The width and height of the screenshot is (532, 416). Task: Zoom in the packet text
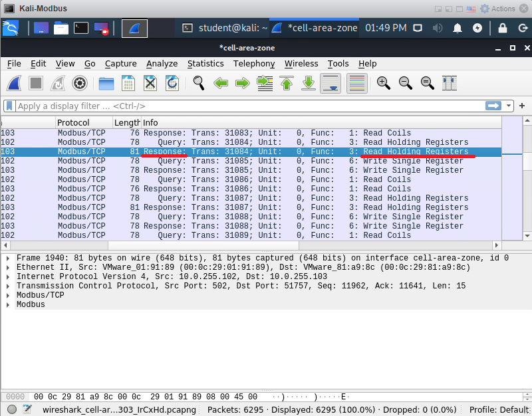[x=384, y=83]
